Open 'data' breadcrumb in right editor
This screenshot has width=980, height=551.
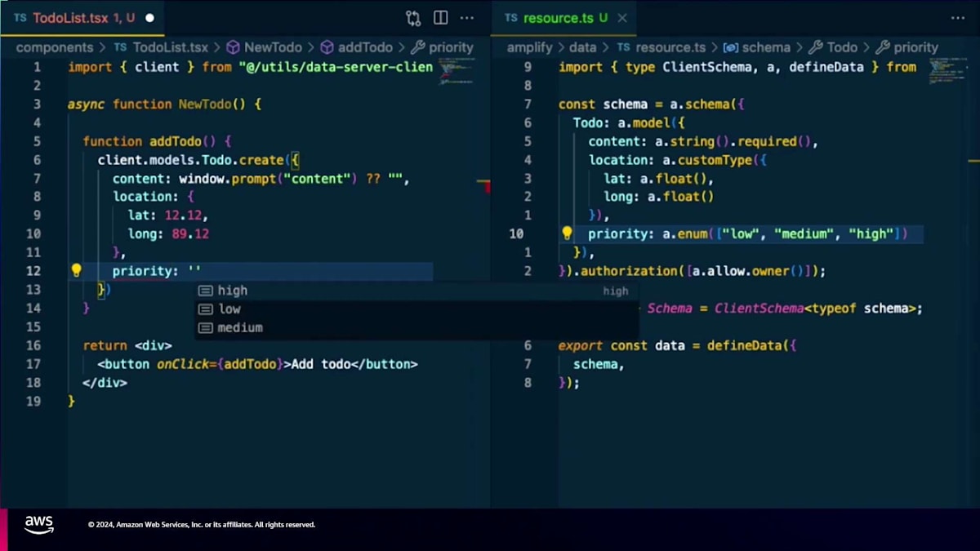coord(583,47)
